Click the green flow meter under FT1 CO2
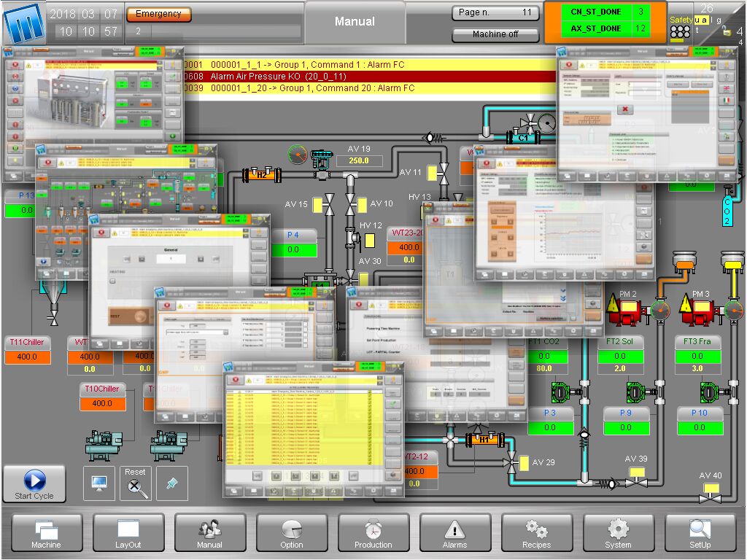747x560 pixels. click(x=561, y=393)
